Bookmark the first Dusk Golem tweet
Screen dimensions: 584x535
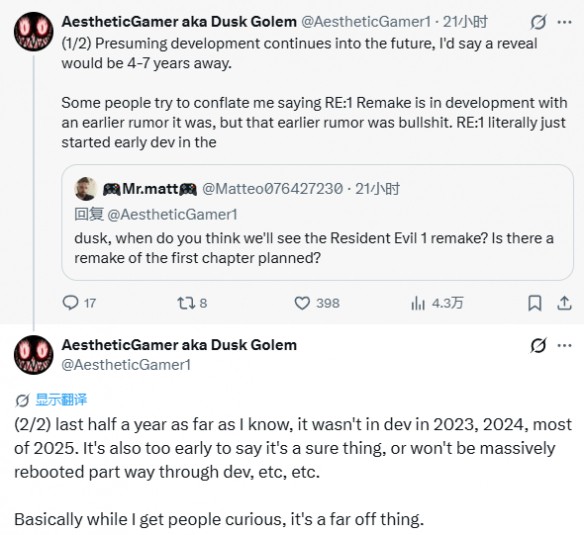tap(535, 303)
